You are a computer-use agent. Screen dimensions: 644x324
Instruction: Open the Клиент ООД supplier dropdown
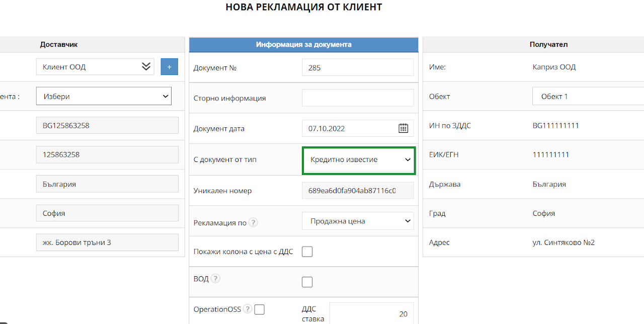pos(95,67)
